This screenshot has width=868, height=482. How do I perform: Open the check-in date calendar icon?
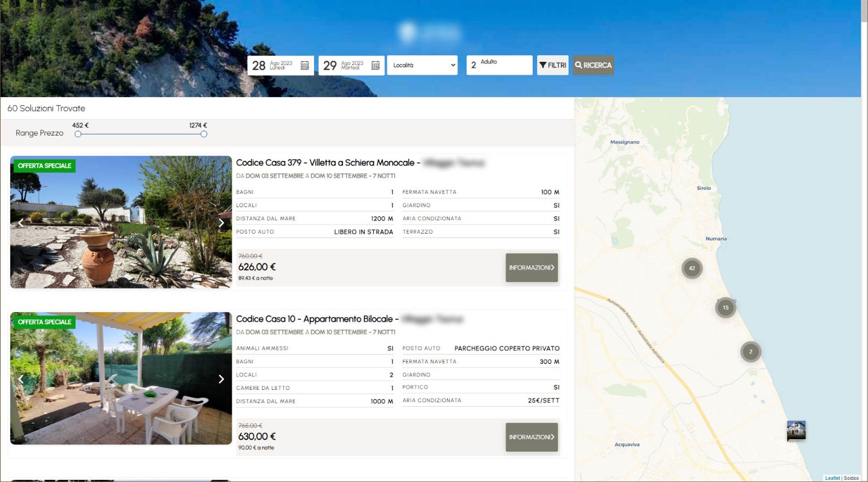(x=305, y=65)
